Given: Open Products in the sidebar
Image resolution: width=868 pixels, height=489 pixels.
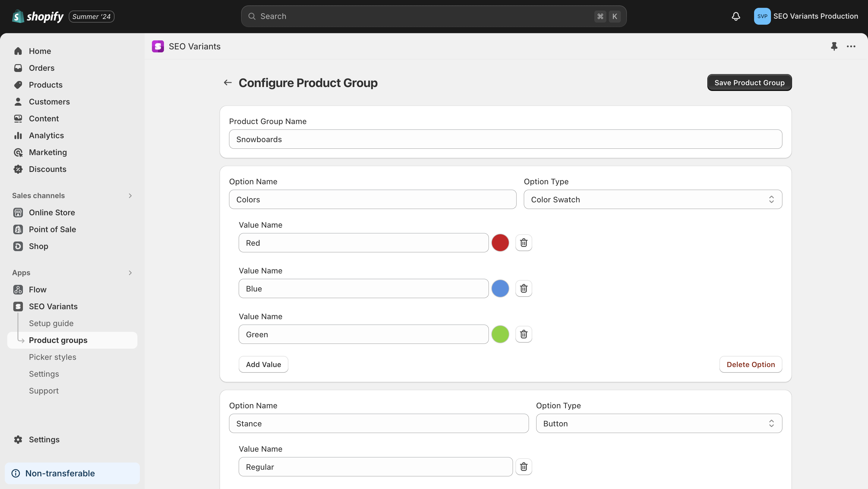Looking at the screenshot, I should pos(72,85).
